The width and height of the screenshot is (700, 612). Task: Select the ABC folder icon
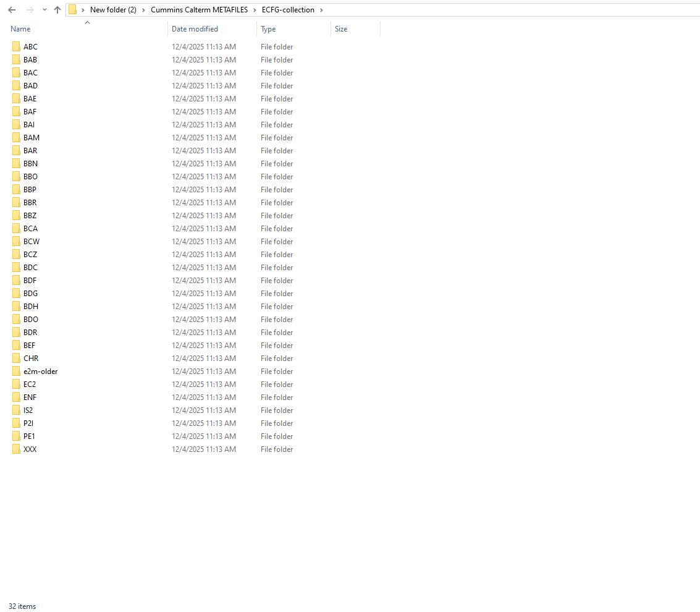pos(17,47)
